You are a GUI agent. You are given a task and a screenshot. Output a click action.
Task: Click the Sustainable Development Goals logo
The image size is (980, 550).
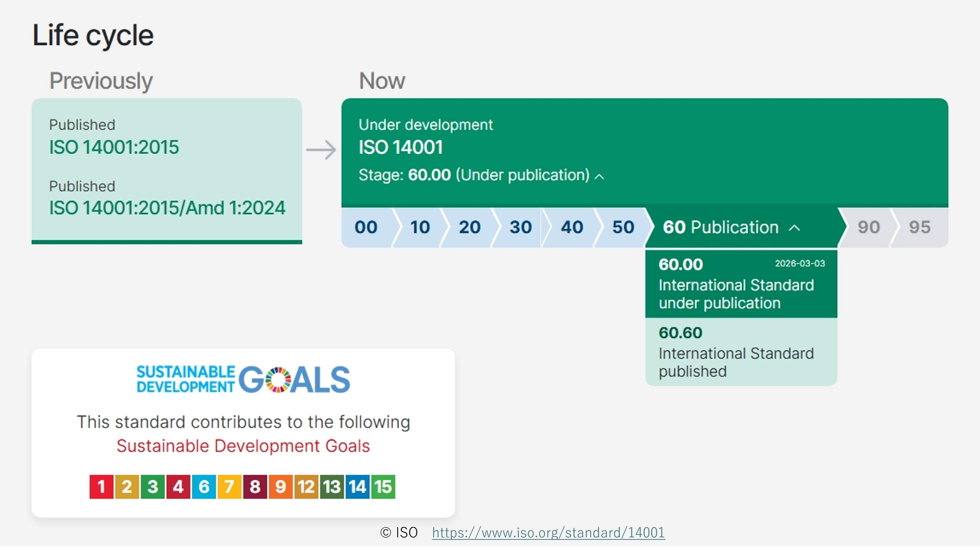[x=243, y=380]
